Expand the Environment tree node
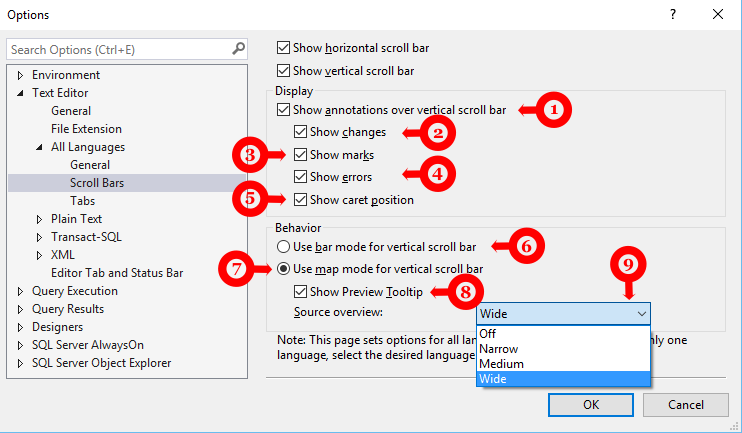 click(x=20, y=75)
